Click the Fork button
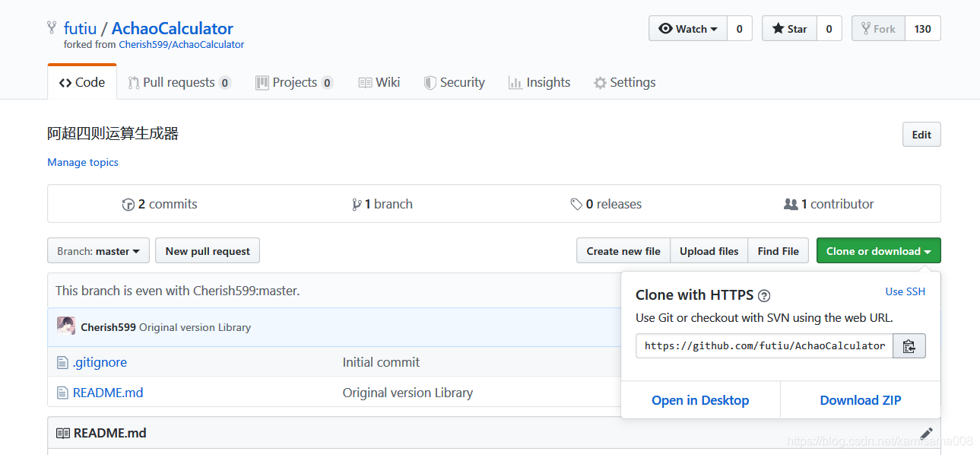The height and width of the screenshot is (455, 980). (x=878, y=29)
